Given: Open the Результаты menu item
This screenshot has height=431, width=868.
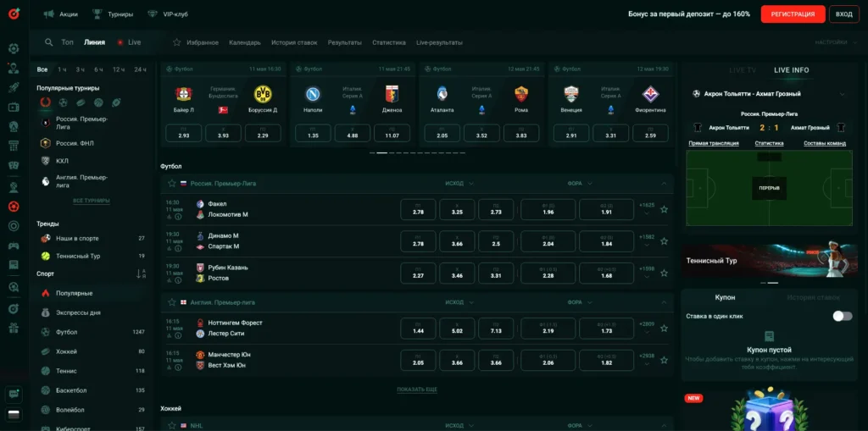Looking at the screenshot, I should tap(344, 42).
